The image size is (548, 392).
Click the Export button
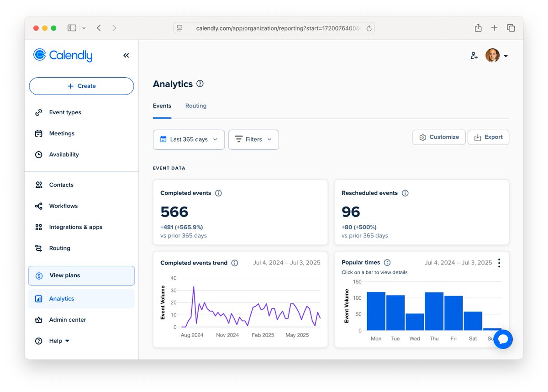pyautogui.click(x=488, y=137)
